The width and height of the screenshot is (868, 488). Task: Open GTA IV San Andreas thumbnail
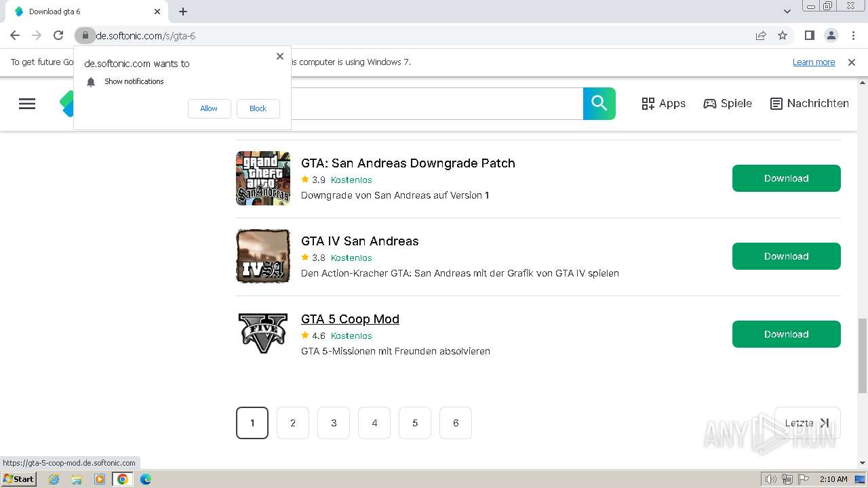point(263,256)
